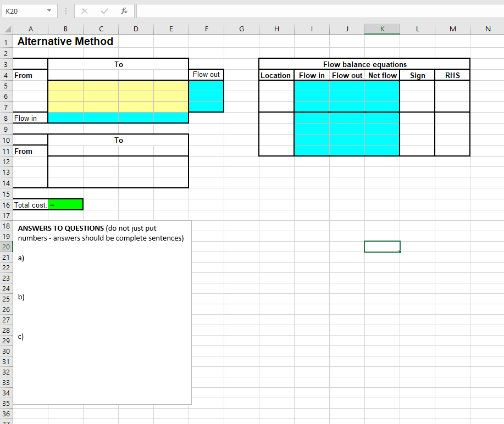
Task: Click the 'Sign' heading
Action: pyautogui.click(x=417, y=75)
